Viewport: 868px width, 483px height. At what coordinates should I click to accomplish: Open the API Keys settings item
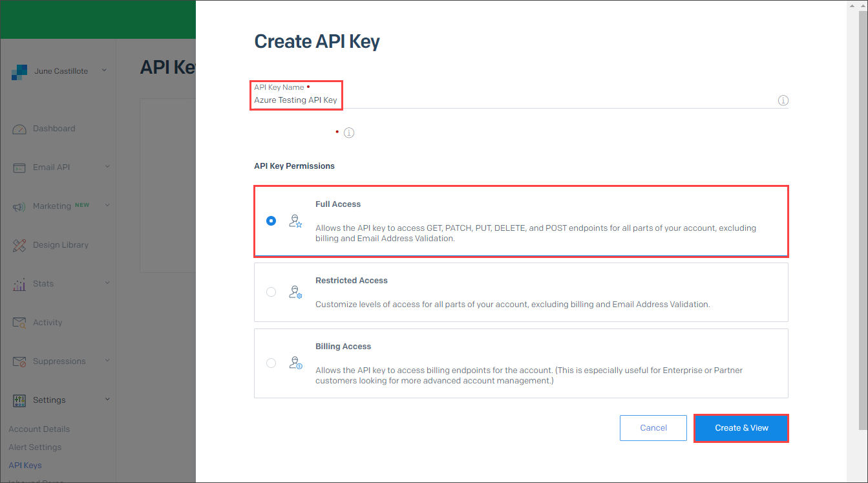pos(25,465)
